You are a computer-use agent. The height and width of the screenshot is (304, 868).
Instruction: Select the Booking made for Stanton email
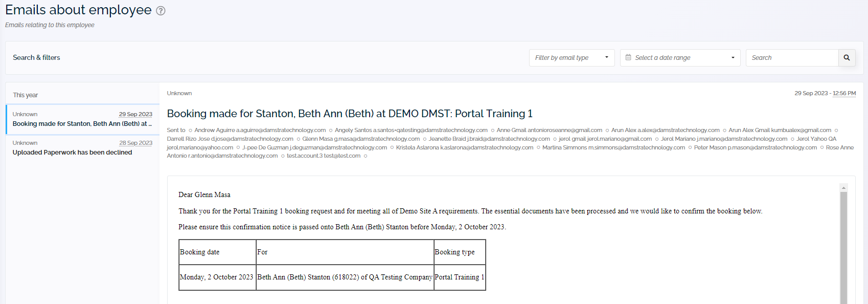click(x=83, y=119)
